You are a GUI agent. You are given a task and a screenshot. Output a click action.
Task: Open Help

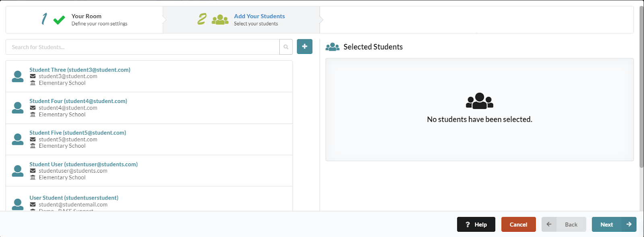(x=476, y=225)
